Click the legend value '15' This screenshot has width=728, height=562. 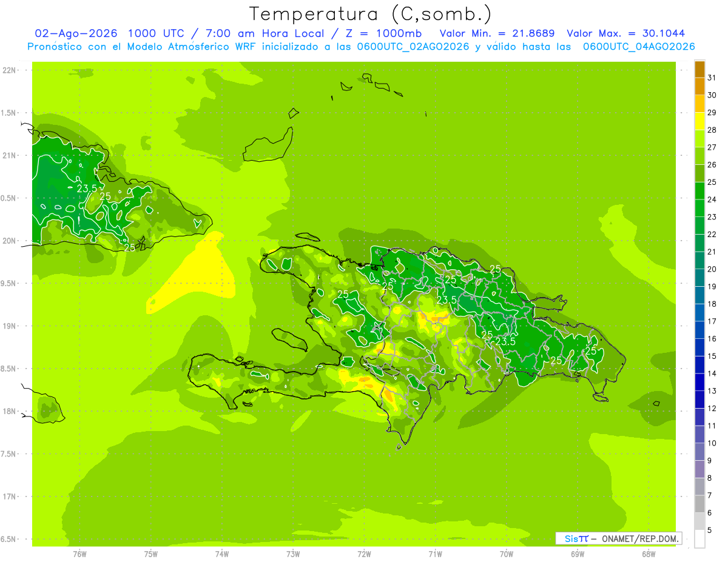(712, 356)
